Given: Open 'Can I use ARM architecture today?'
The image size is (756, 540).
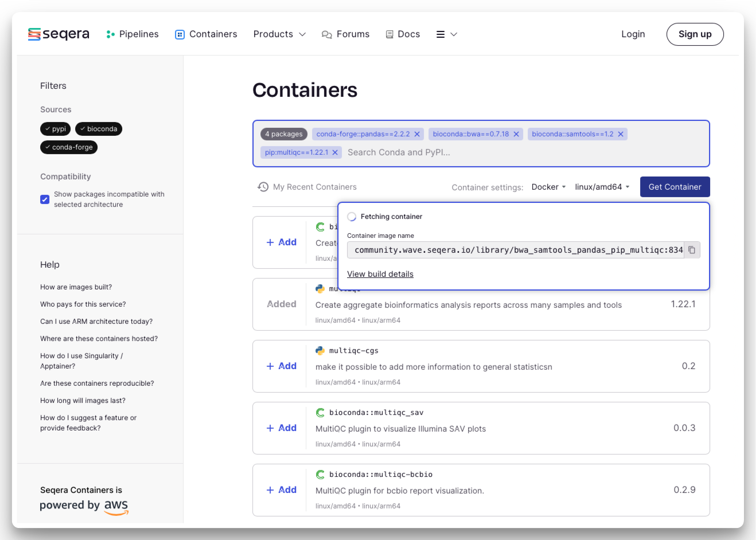Looking at the screenshot, I should coord(96,322).
